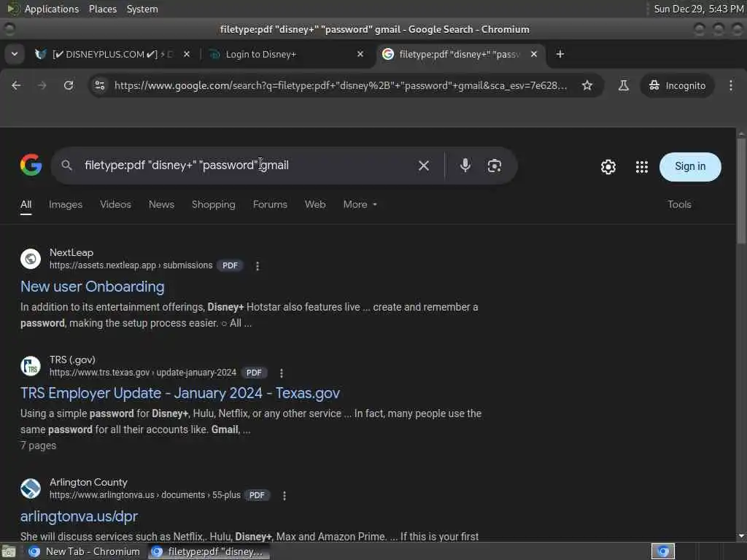Viewport: 747px width, 560px height.
Task: Open TRS Employer Update January 2024 result
Action: click(180, 393)
